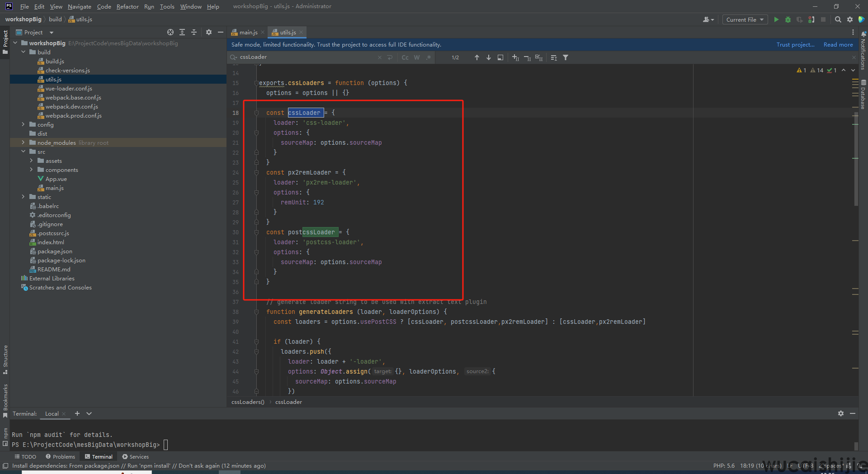
Task: Expand the components folder
Action: pos(31,170)
